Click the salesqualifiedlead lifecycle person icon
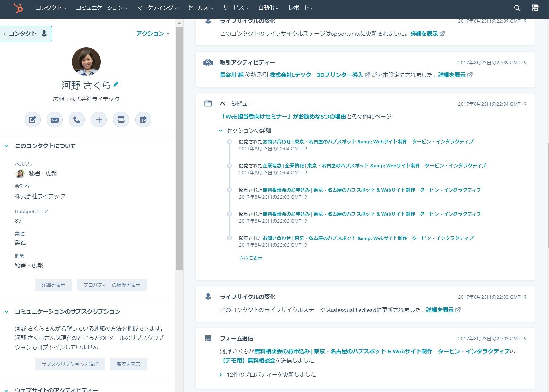This screenshot has height=392, width=549. pos(208,296)
